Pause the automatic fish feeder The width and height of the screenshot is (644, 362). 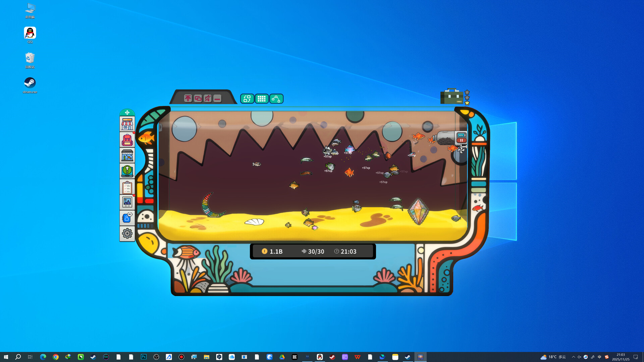click(461, 140)
